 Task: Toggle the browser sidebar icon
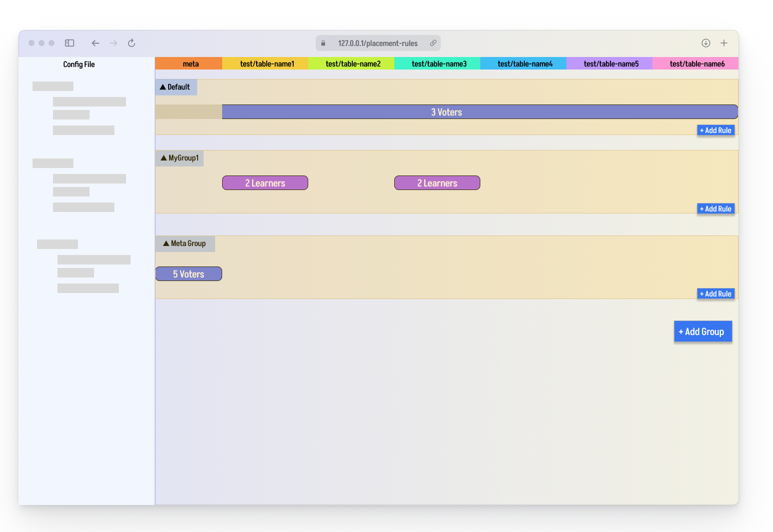click(70, 43)
